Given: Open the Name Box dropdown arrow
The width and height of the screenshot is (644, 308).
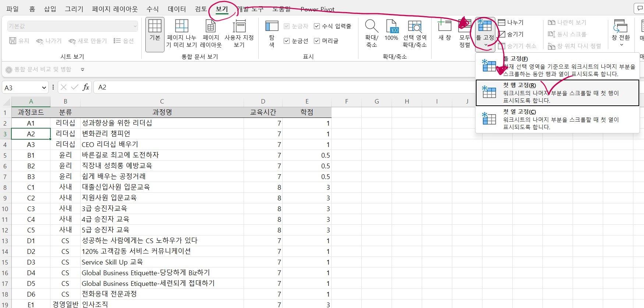Looking at the screenshot, I should point(44,88).
